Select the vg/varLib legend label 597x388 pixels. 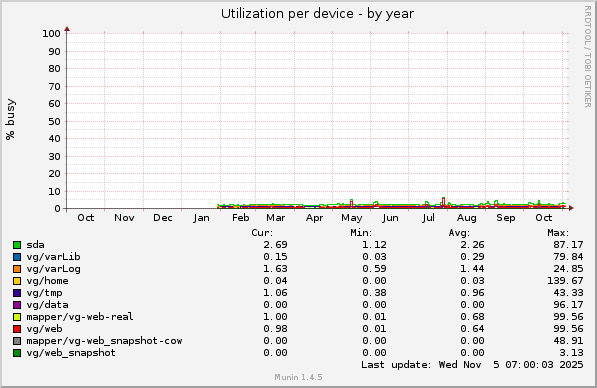click(x=53, y=257)
